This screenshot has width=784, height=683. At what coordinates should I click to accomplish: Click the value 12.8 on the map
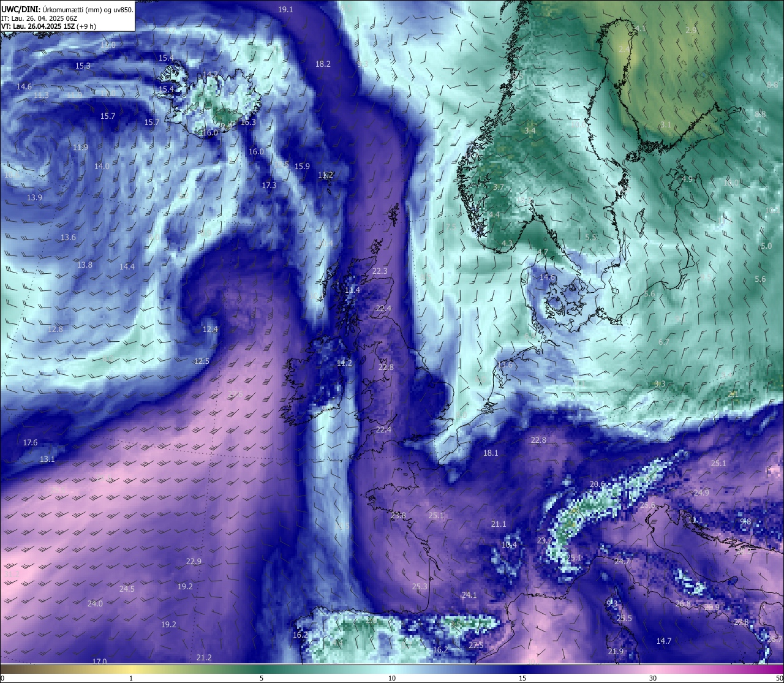point(55,330)
